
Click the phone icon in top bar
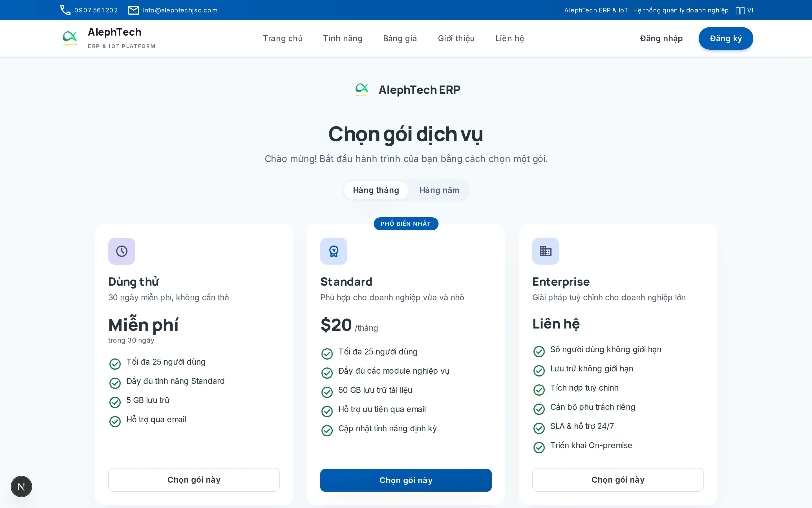click(65, 10)
